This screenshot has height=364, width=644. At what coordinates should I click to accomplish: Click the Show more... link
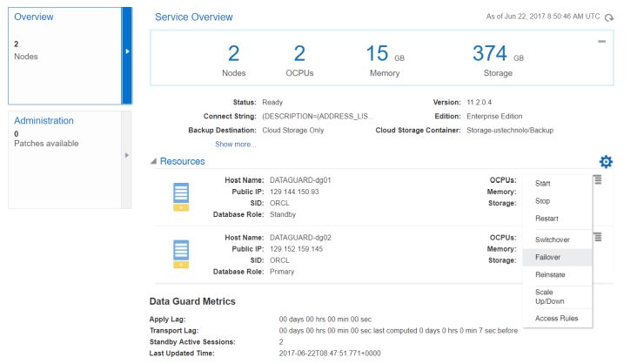235,145
